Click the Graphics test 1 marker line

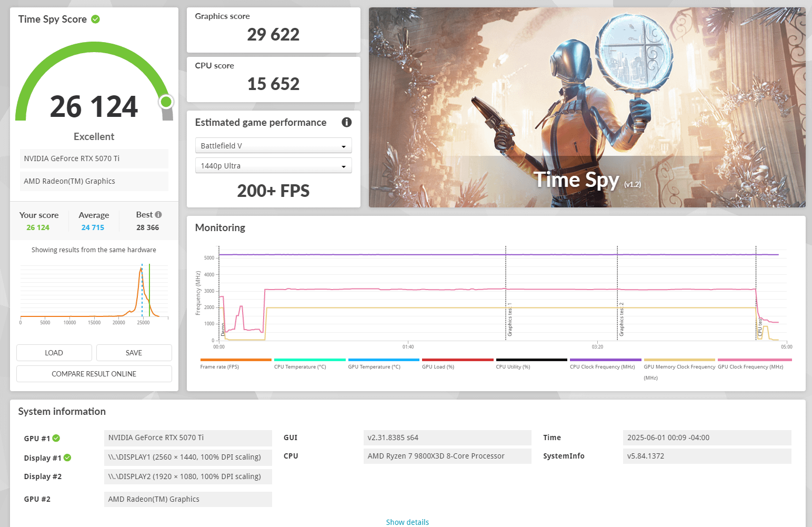(x=506, y=293)
